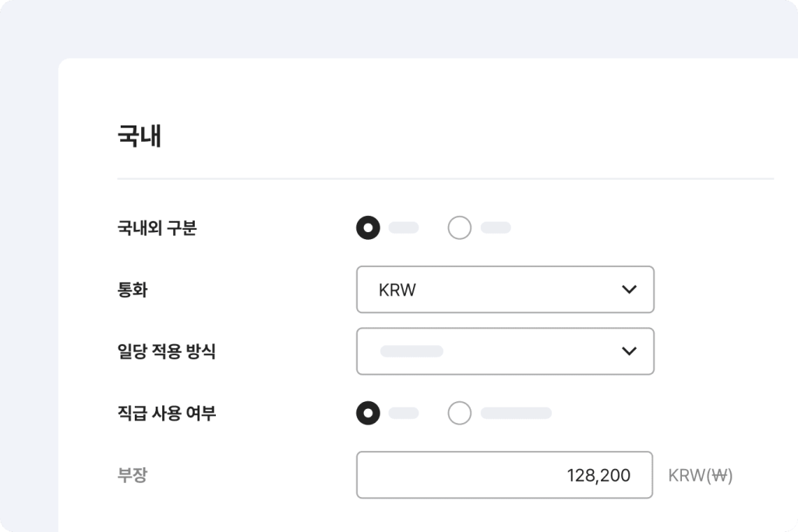The width and height of the screenshot is (798, 532).
Task: Click the label beside the first 국내외 구분 radio
Action: 404,228
